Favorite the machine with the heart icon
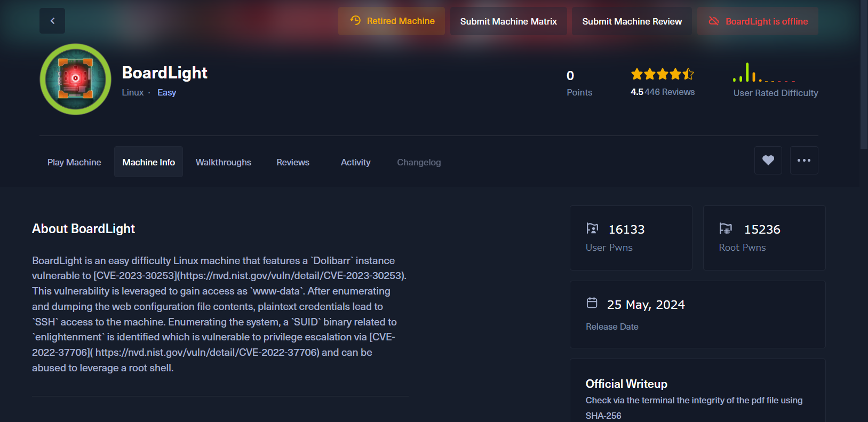Viewport: 868px width, 422px height. click(x=768, y=160)
